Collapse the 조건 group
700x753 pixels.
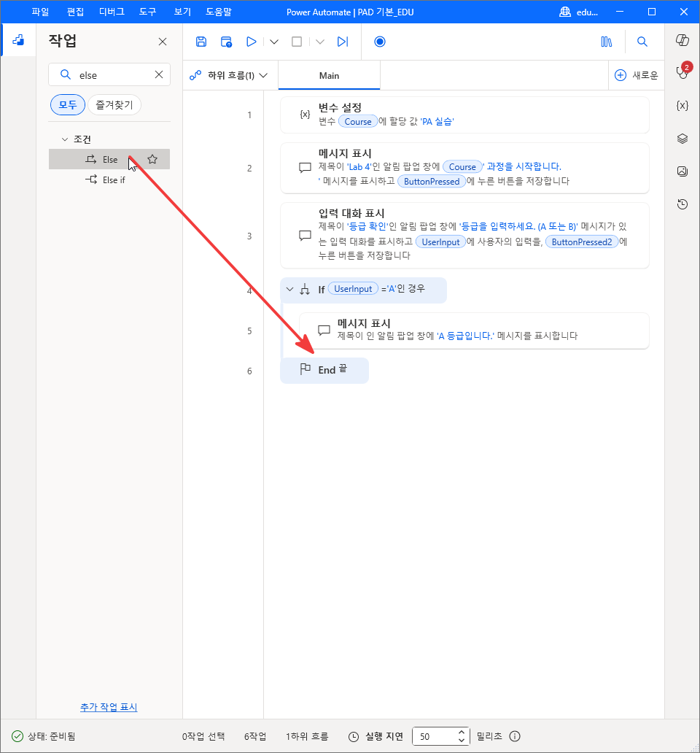click(x=65, y=139)
